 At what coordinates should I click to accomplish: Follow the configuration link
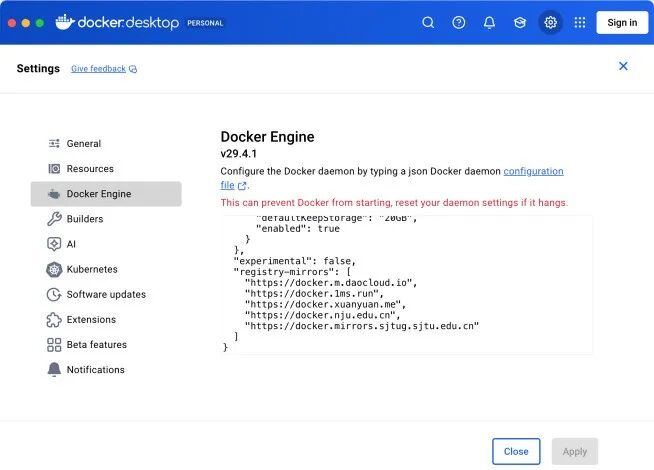[533, 171]
